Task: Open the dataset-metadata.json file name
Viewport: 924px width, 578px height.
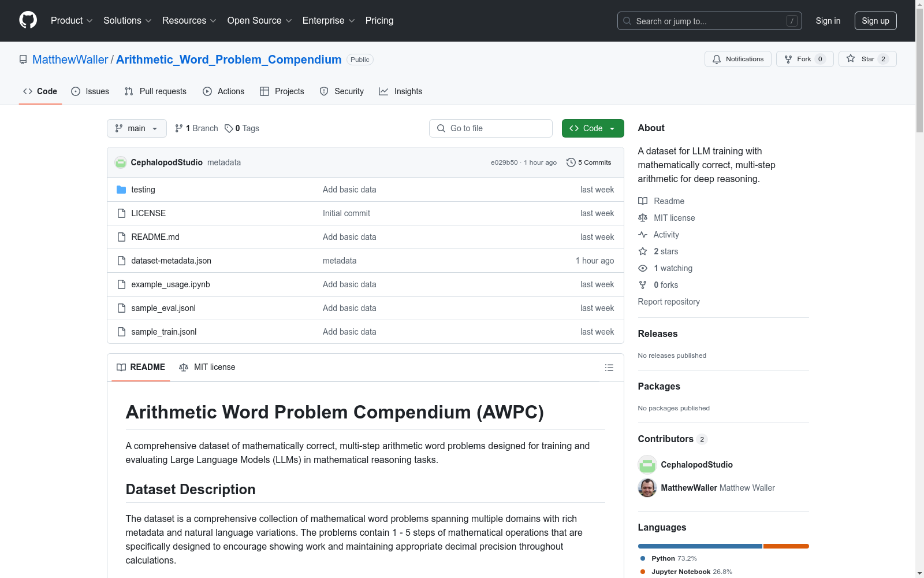Action: (172, 261)
